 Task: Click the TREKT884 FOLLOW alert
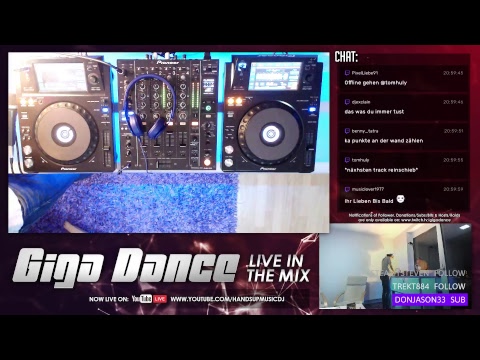pyautogui.click(x=429, y=286)
